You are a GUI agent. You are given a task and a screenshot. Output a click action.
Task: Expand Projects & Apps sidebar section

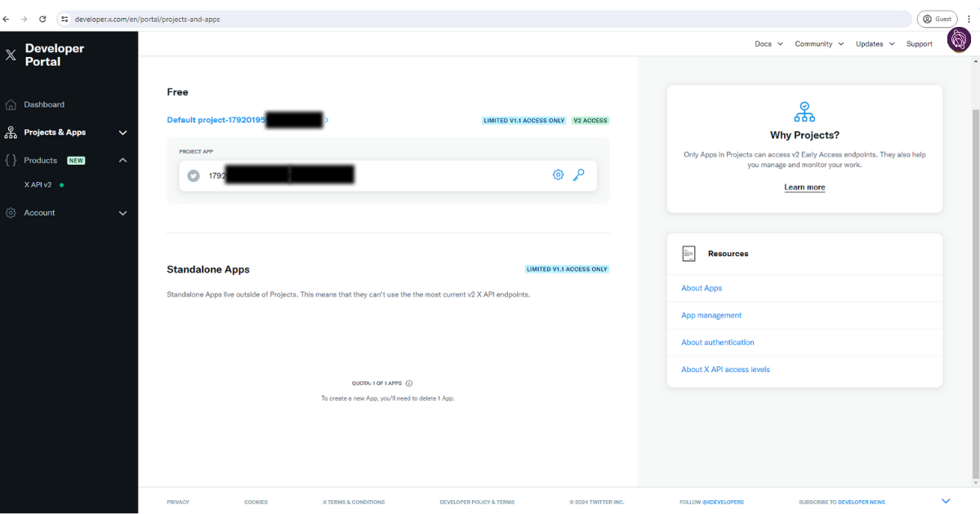click(122, 132)
